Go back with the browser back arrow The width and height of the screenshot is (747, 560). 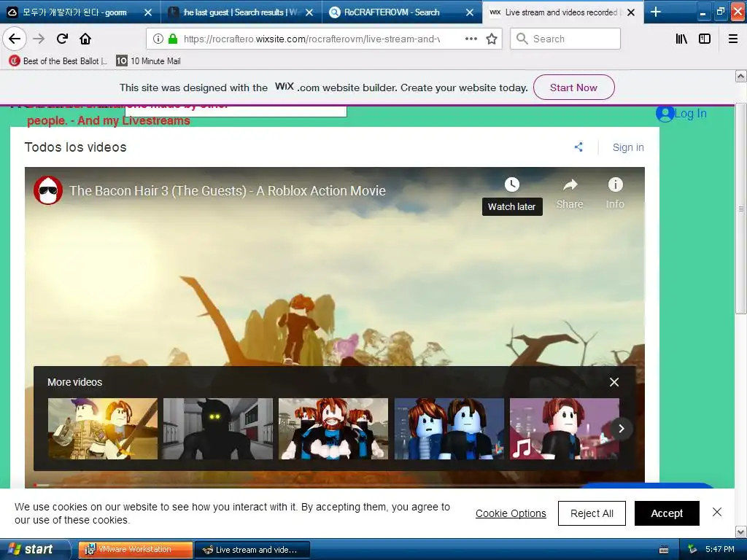point(15,39)
